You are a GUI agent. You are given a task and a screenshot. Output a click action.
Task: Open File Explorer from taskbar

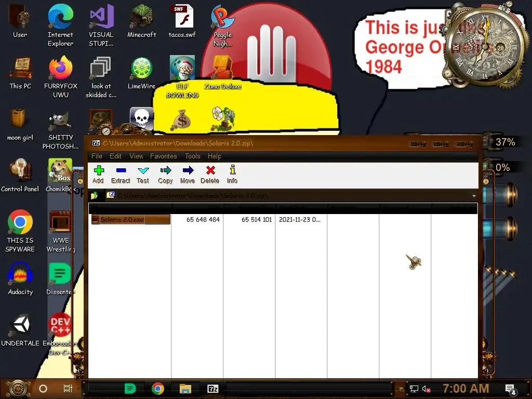point(185,389)
